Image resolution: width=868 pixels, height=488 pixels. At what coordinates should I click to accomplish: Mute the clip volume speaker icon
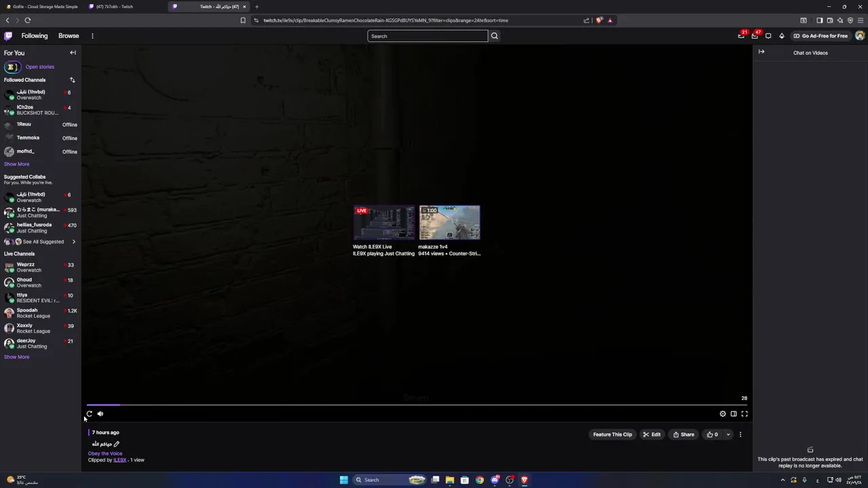click(x=100, y=413)
